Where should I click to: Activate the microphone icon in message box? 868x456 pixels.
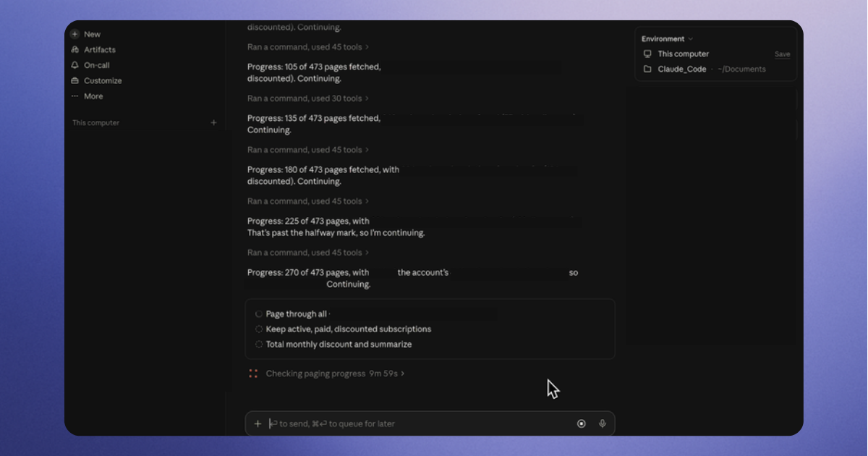click(x=603, y=423)
